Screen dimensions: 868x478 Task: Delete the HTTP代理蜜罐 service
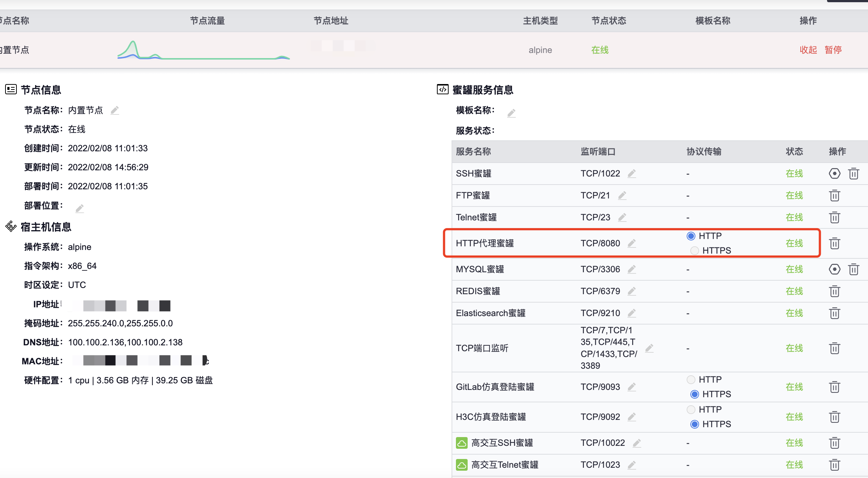[835, 243]
